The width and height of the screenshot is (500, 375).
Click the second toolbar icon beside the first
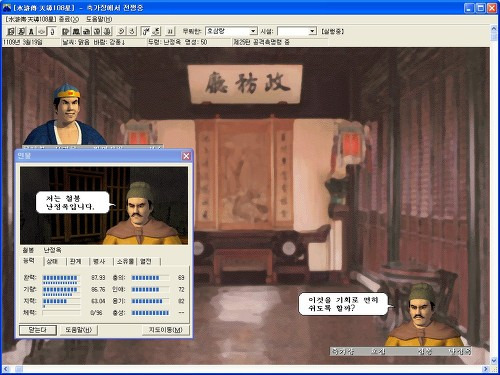pos(21,31)
